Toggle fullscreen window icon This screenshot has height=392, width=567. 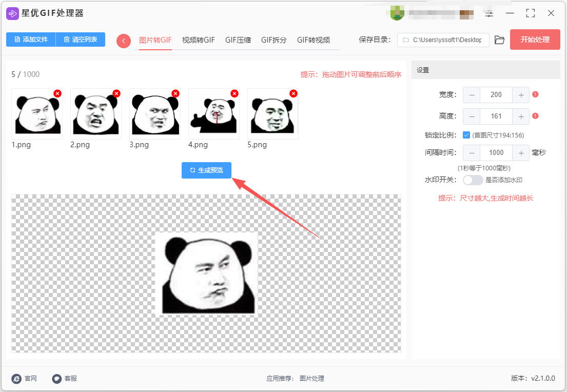531,13
